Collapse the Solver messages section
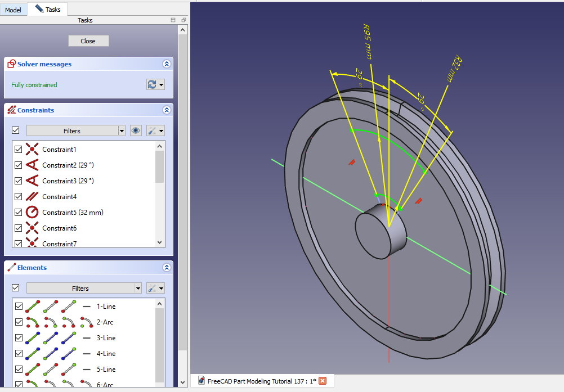 pos(167,64)
